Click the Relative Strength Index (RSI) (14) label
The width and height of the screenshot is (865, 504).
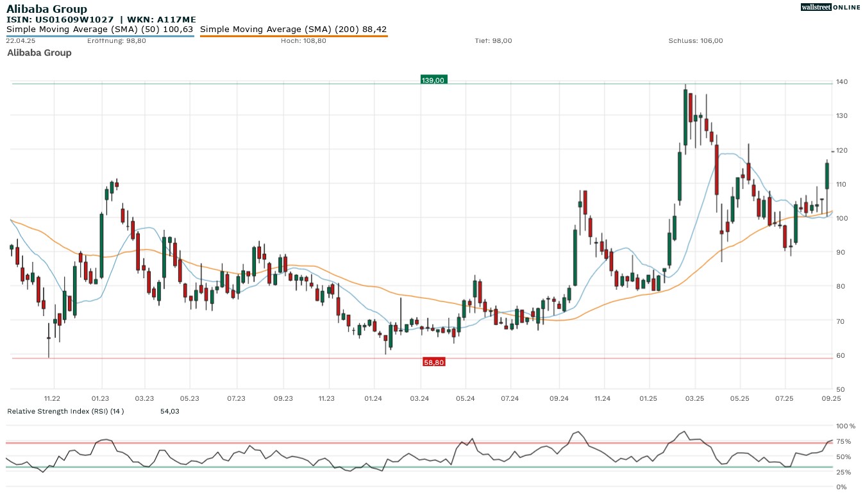coord(65,411)
